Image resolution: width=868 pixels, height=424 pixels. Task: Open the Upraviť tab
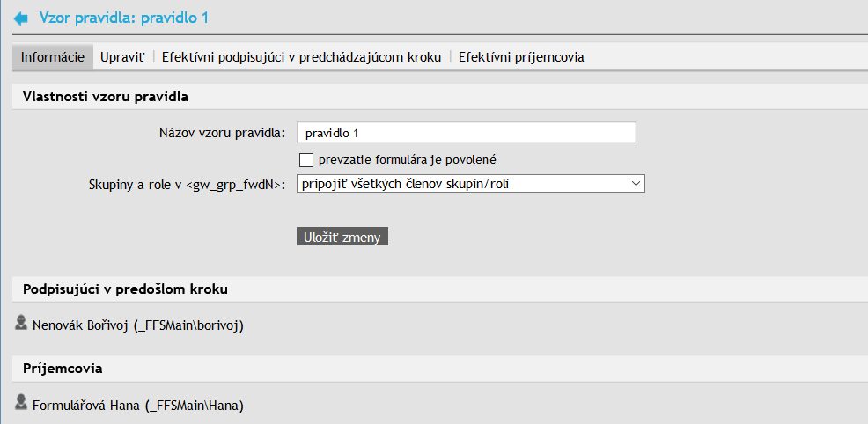pos(121,57)
